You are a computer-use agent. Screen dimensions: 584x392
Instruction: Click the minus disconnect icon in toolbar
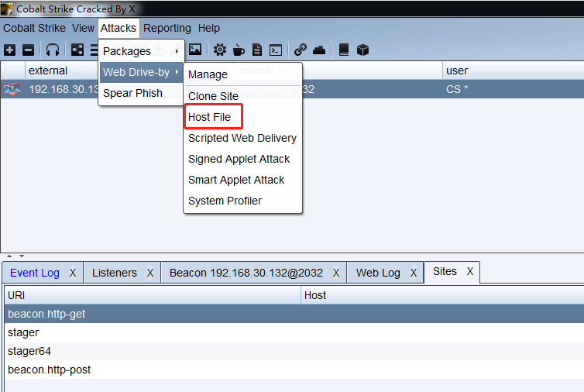click(29, 50)
